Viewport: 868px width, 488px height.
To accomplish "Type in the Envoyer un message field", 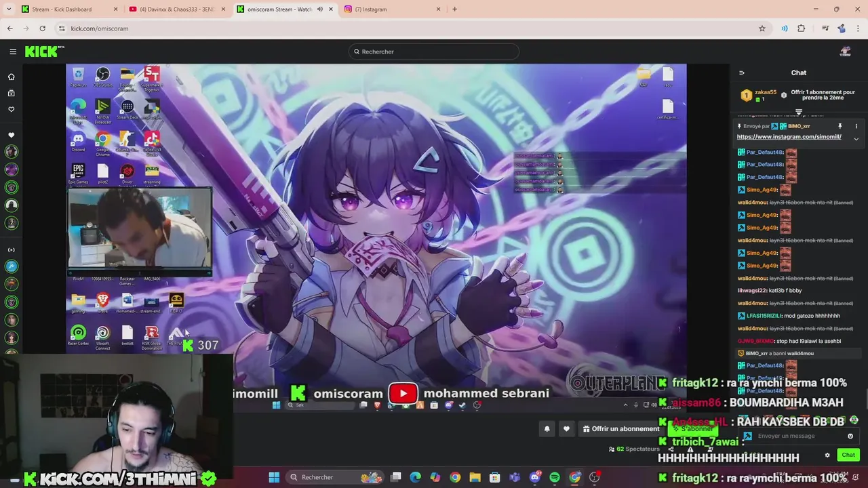I will [799, 436].
